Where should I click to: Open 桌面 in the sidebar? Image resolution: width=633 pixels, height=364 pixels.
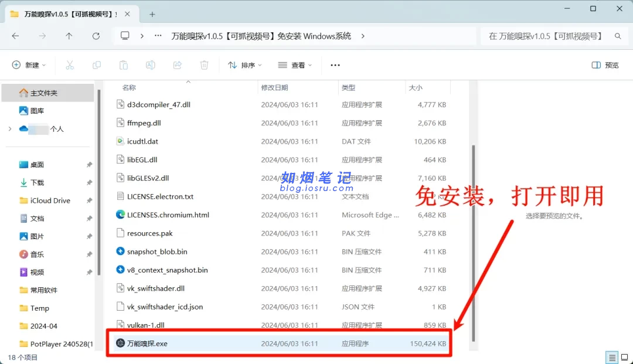point(32,165)
